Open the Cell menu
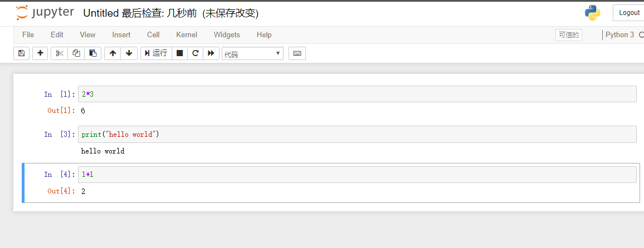The image size is (644, 248). click(x=153, y=35)
